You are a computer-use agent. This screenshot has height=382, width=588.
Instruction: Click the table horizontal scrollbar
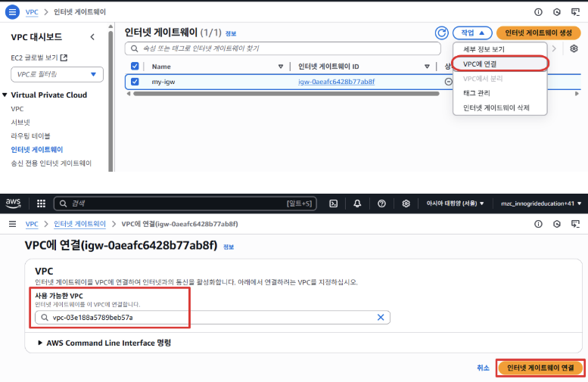tap(286, 94)
